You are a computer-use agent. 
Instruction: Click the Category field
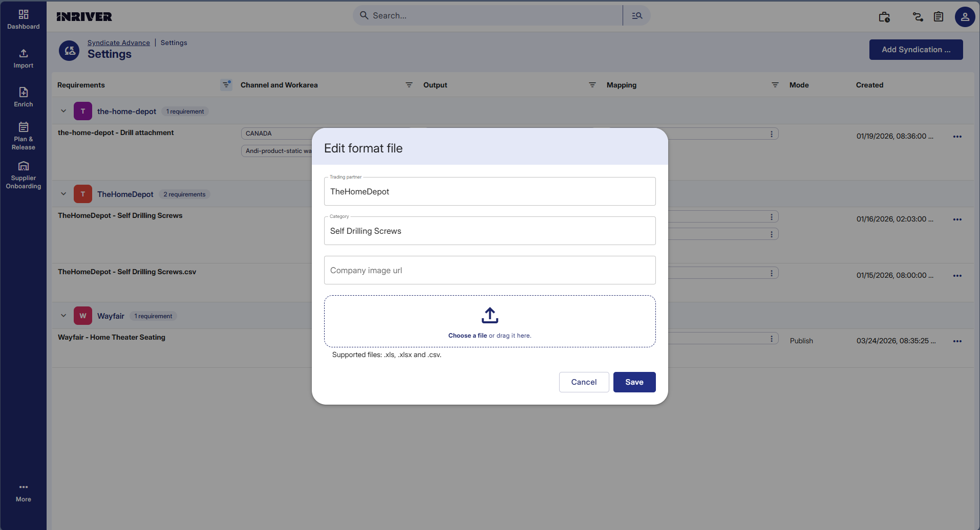[490, 231]
